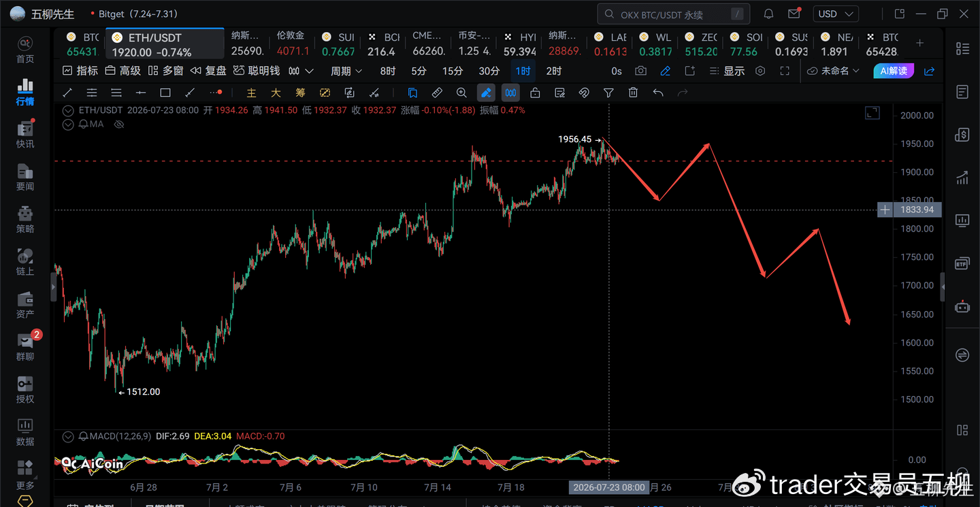Expand the 未命名 layout dropdown
The image size is (980, 507).
833,71
